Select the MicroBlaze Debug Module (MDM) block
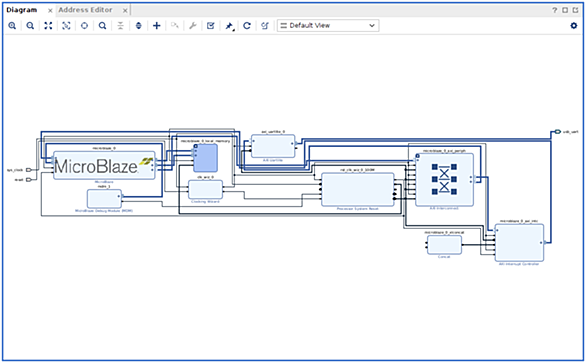 click(x=104, y=199)
